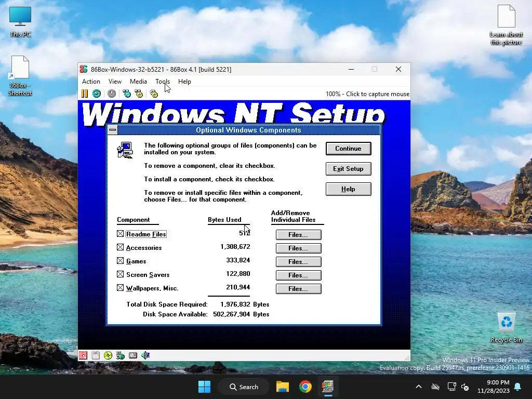Uncheck the Screen Savers checkbox
Viewport: 532px width, 399px height.
point(120,274)
